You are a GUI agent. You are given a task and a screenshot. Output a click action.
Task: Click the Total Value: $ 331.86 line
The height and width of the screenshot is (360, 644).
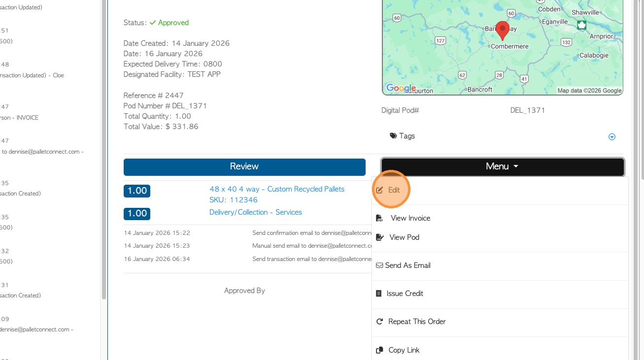point(161,127)
